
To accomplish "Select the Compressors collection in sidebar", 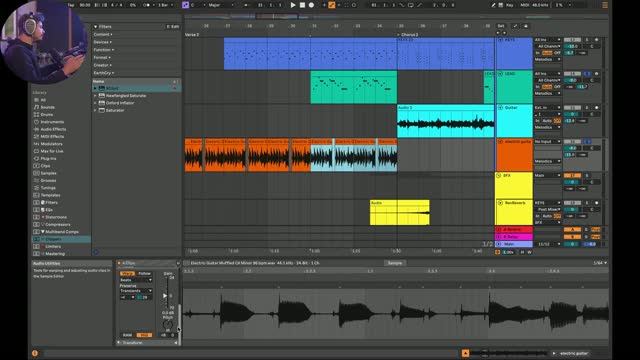I will point(58,224).
